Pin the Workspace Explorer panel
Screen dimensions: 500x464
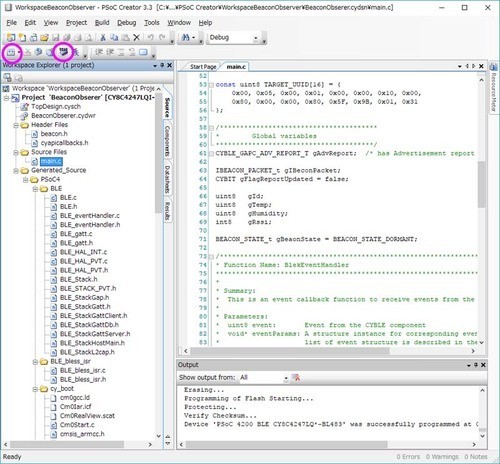pos(162,65)
